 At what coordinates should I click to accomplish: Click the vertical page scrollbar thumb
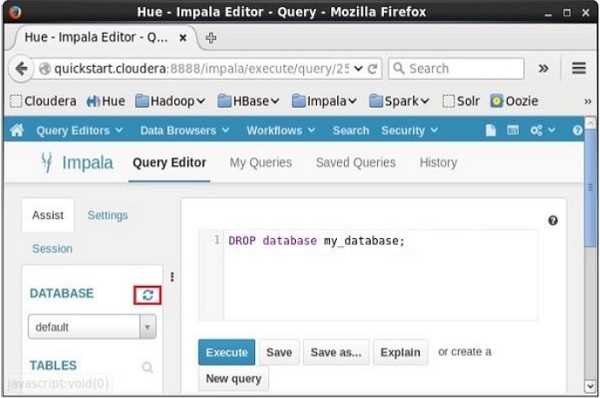[591, 188]
